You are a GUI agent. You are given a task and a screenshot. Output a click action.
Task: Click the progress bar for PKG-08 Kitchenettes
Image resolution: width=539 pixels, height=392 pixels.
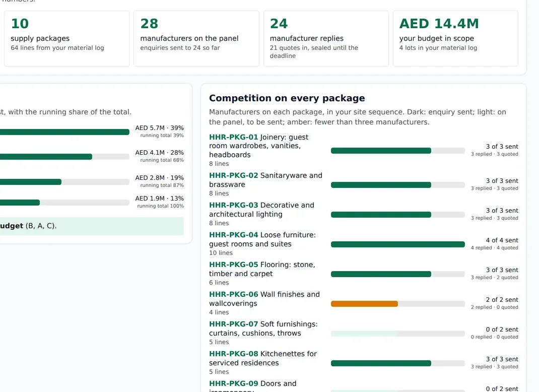click(x=398, y=363)
